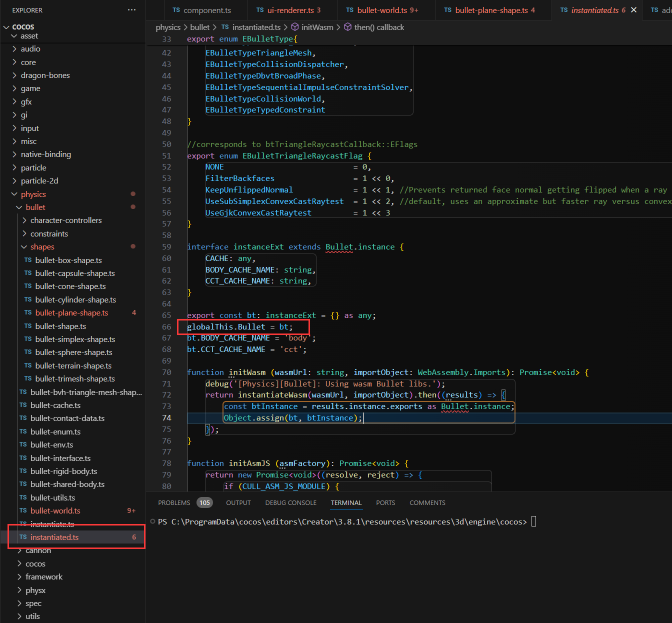This screenshot has height=623, width=672.
Task: Click the TS icon beside bullet-world.ts in explorer
Action: coord(23,510)
